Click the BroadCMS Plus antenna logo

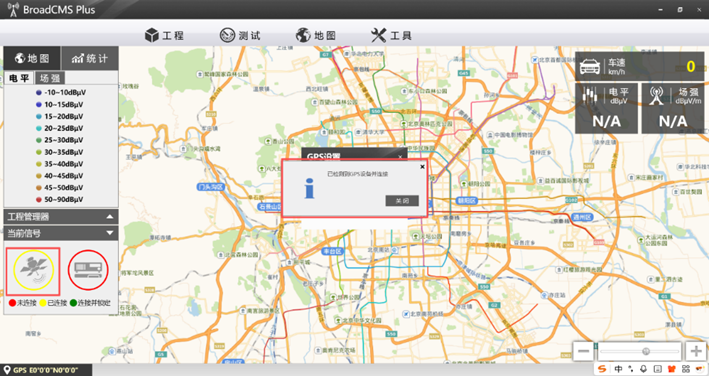coord(14,9)
